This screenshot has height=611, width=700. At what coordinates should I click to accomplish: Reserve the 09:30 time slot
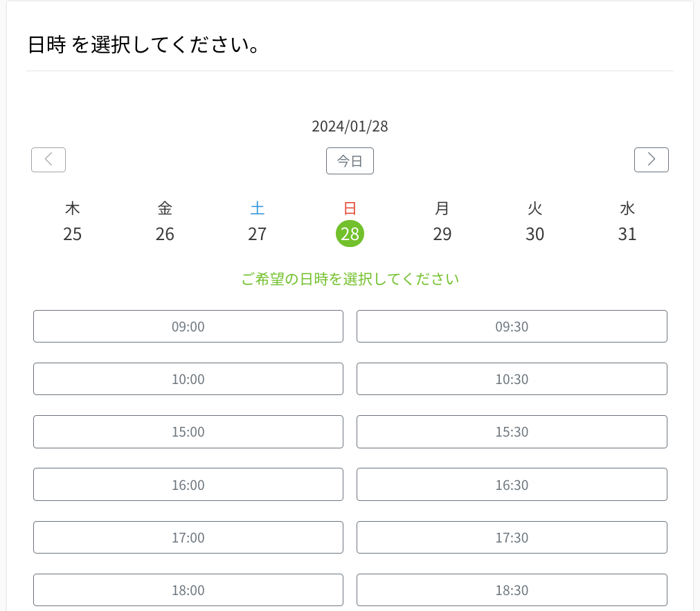point(511,326)
